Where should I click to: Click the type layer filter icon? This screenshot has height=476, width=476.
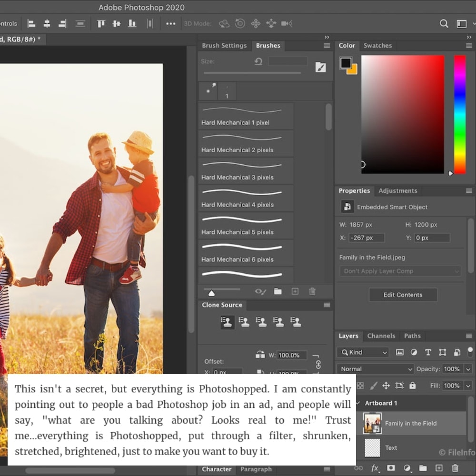(428, 352)
